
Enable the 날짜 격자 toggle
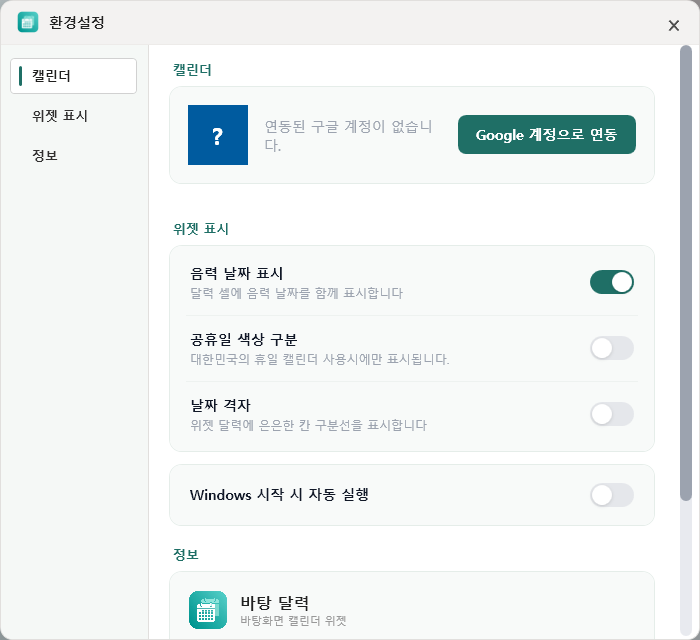(612, 414)
